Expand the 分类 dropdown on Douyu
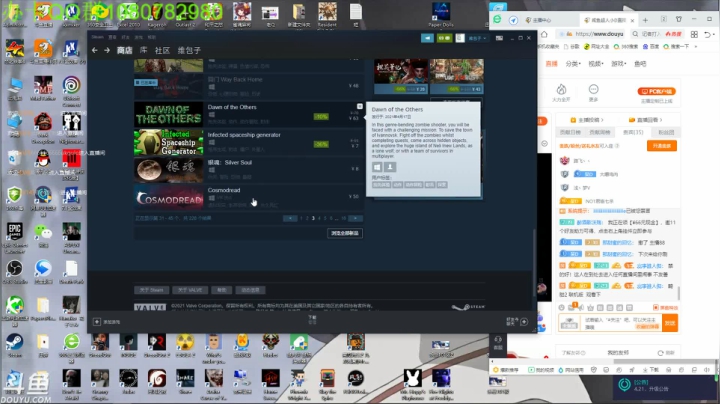720x404 pixels. click(x=573, y=64)
